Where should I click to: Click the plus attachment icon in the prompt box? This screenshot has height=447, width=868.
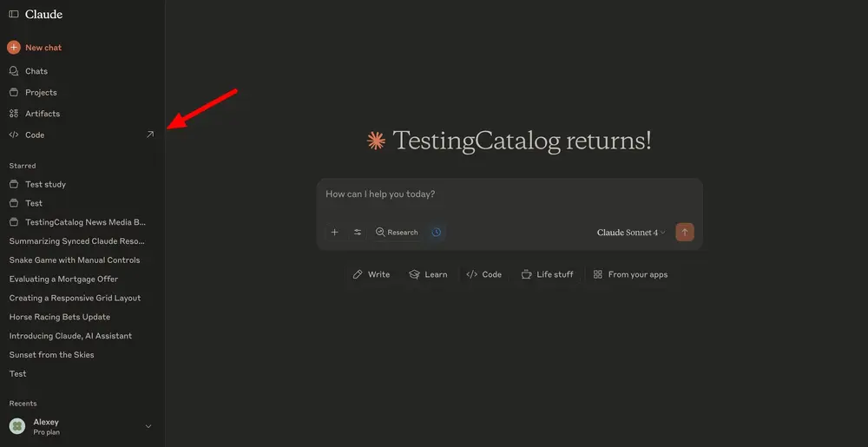click(335, 233)
